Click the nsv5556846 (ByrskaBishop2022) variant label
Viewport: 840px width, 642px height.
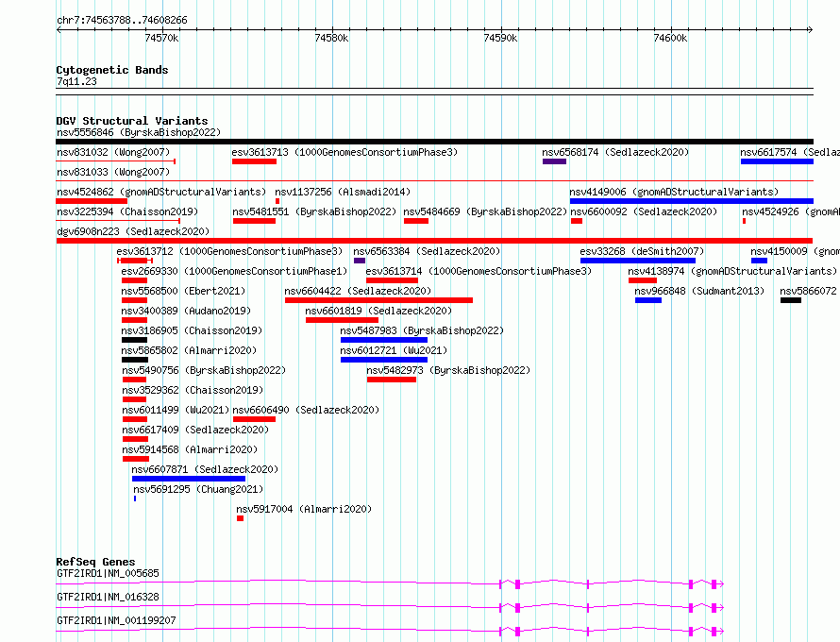[x=139, y=132]
